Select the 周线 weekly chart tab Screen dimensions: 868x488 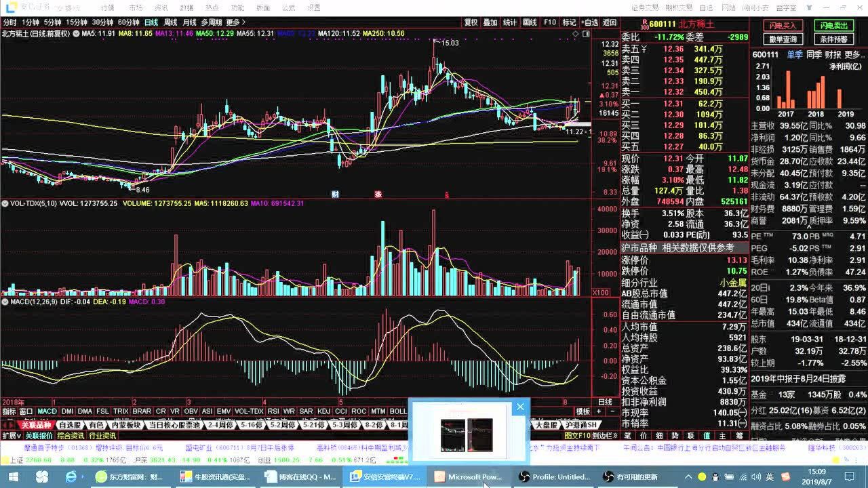click(170, 22)
